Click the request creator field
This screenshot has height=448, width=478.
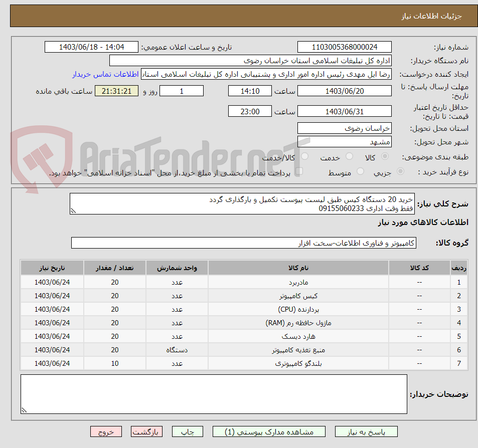click(266, 74)
